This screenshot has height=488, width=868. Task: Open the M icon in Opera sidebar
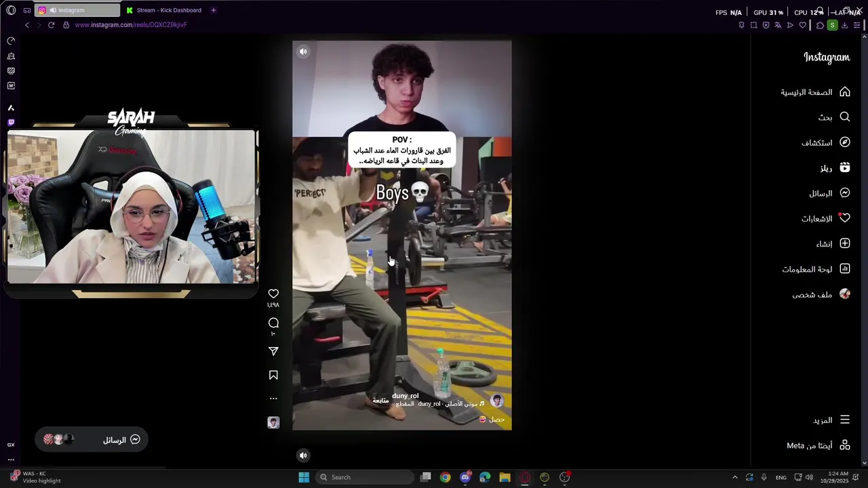(x=11, y=86)
